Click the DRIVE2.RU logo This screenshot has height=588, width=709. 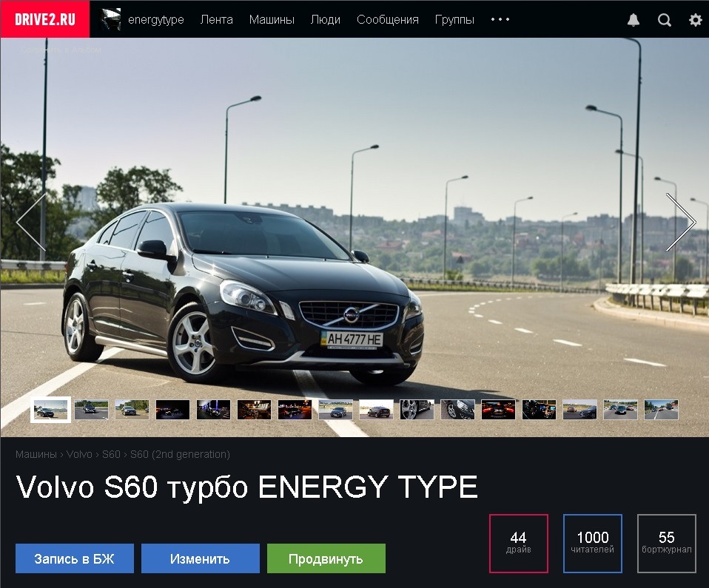point(44,19)
